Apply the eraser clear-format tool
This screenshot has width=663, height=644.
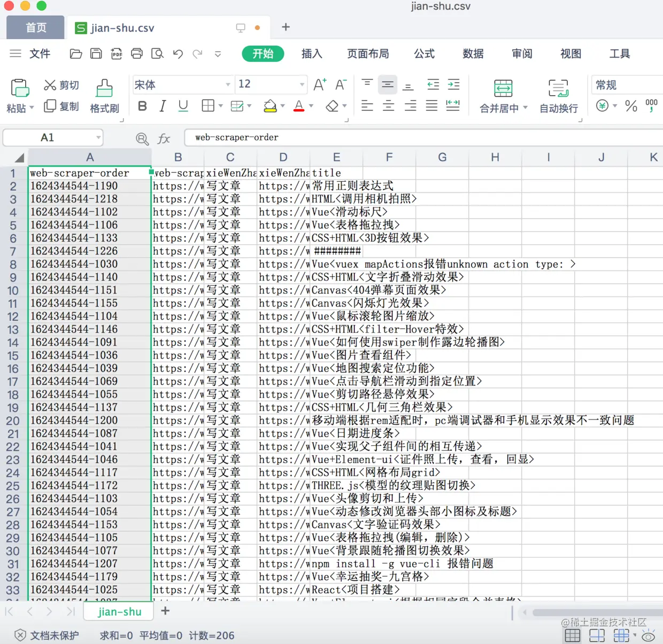click(332, 106)
